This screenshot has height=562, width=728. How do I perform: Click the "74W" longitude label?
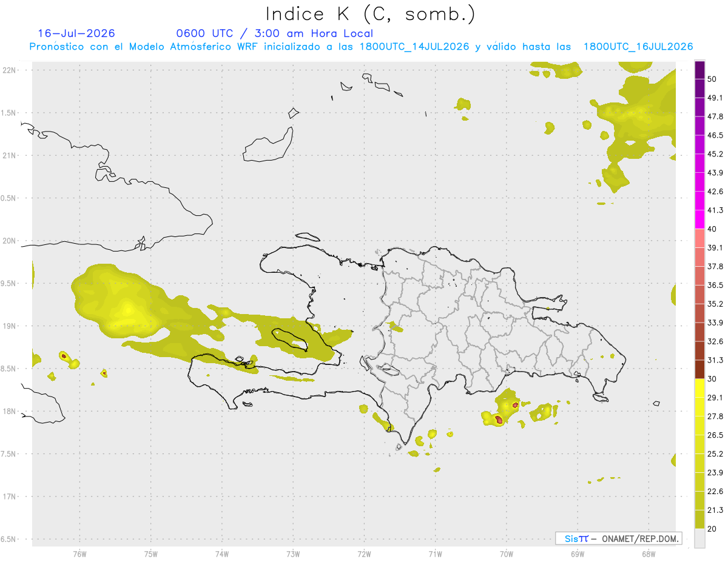[222, 555]
